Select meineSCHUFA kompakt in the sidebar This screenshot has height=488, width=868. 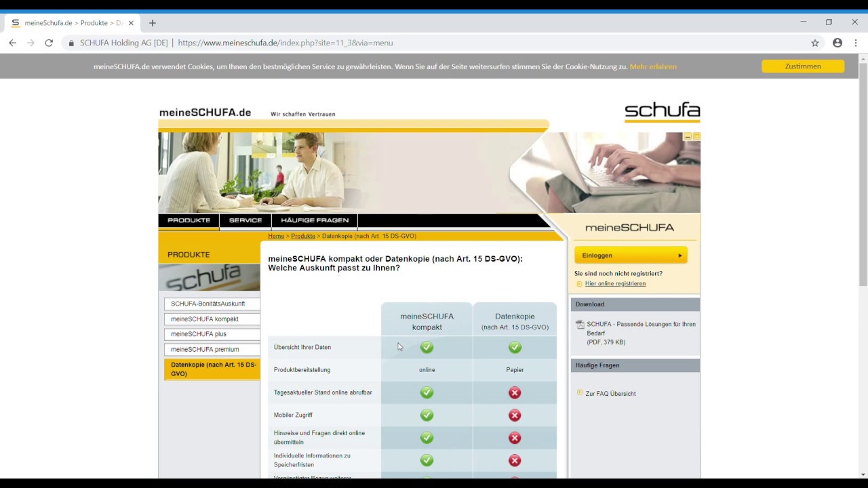click(212, 319)
